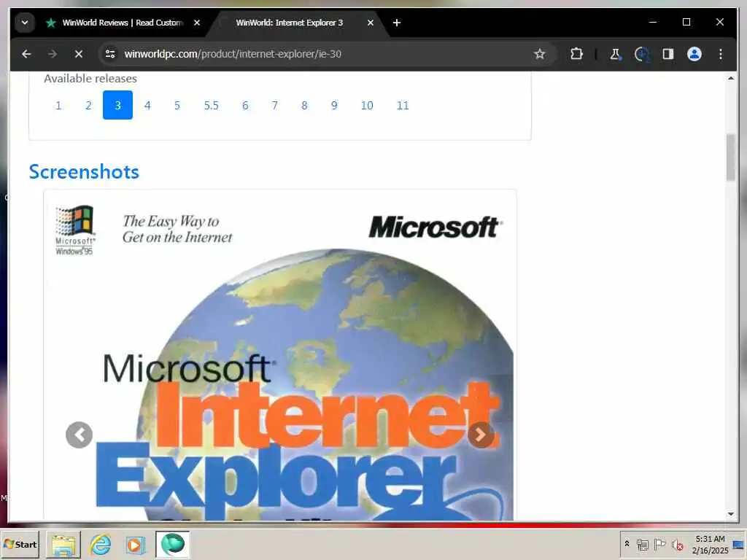The image size is (747, 560).
Task: Click the muted volume tray icon
Action: pos(677,544)
